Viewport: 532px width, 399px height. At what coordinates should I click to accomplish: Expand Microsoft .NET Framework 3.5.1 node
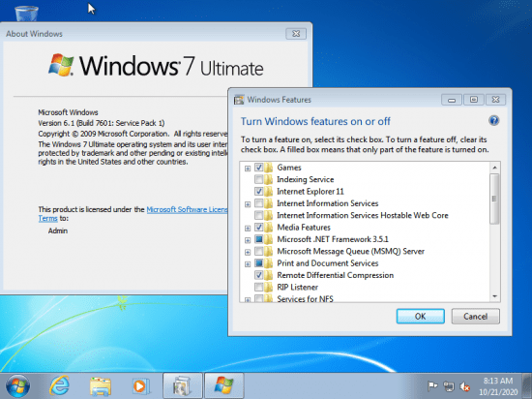(248, 240)
